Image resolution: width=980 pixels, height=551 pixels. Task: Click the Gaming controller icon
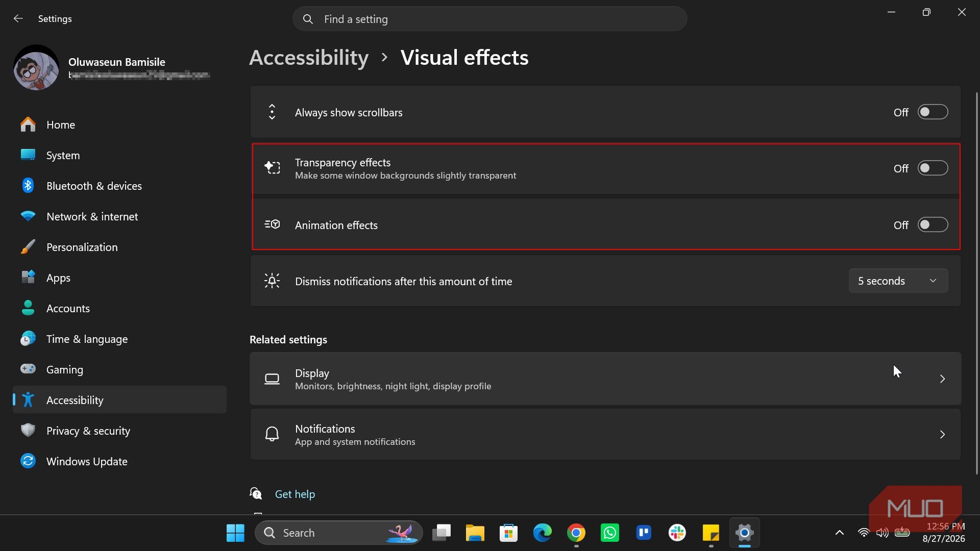pyautogui.click(x=28, y=368)
